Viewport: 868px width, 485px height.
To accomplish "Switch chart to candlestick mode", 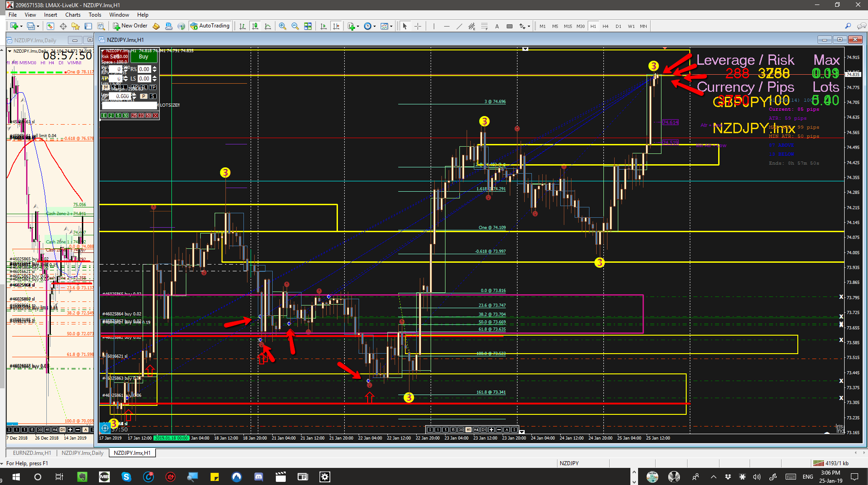I will pyautogui.click(x=255, y=26).
